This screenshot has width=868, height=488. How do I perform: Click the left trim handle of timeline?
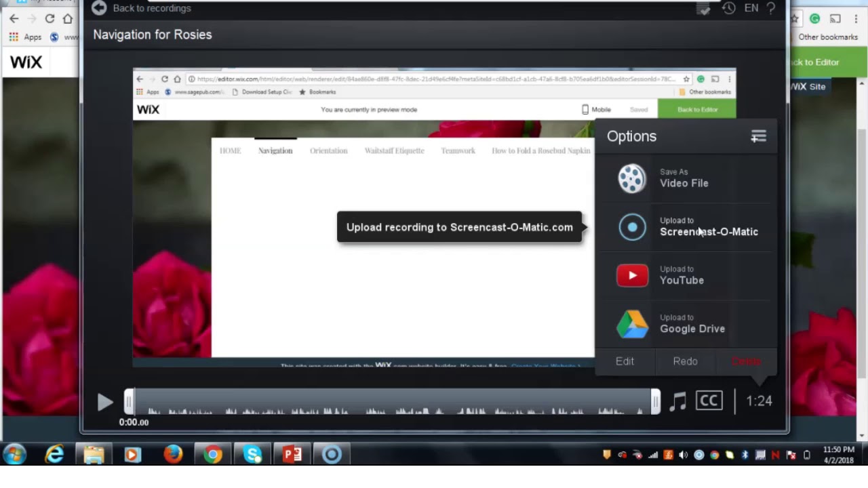[x=128, y=401]
